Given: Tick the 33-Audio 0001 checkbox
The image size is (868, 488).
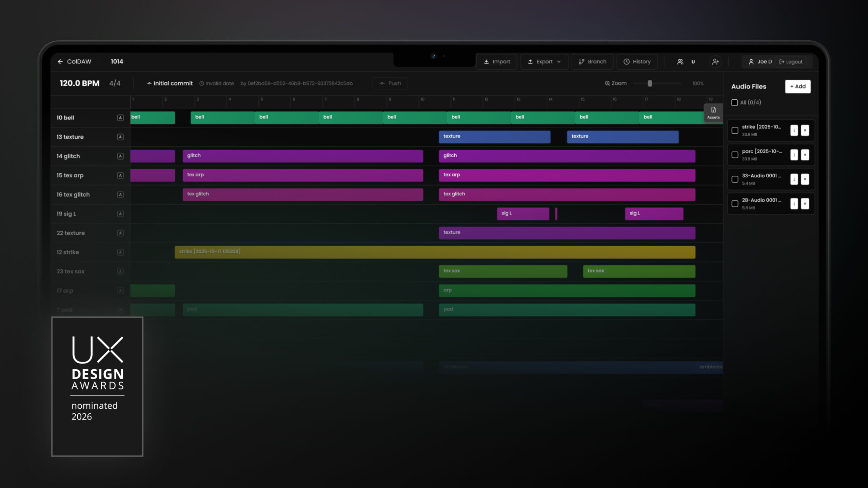Looking at the screenshot, I should (735, 179).
